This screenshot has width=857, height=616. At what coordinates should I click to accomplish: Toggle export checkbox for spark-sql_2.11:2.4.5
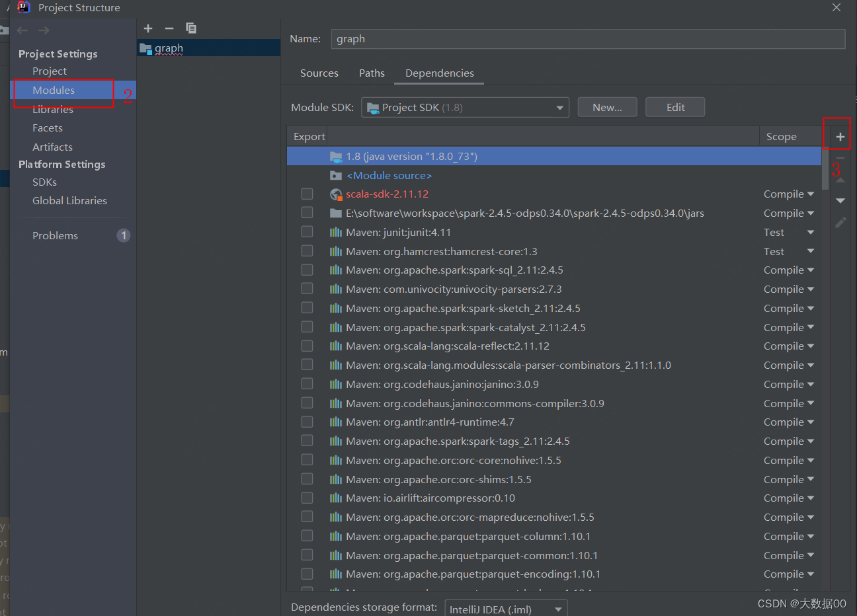point(307,270)
